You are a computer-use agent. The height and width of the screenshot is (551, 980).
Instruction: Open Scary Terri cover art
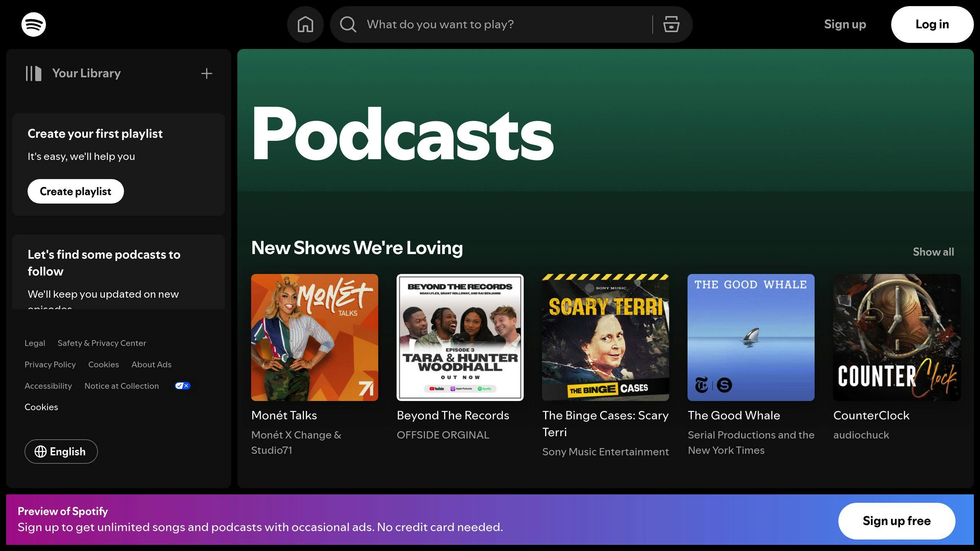tap(606, 337)
